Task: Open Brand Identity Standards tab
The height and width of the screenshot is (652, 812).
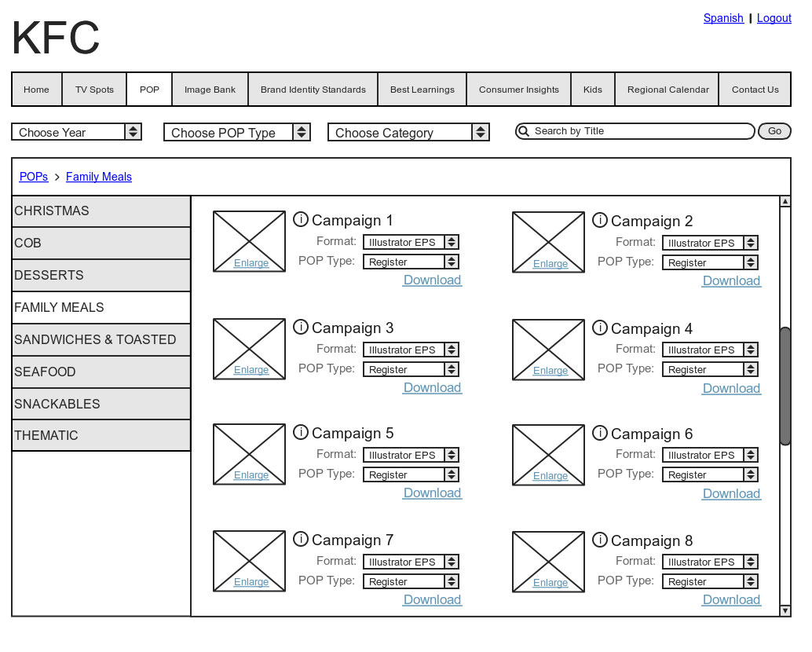Action: (x=313, y=90)
